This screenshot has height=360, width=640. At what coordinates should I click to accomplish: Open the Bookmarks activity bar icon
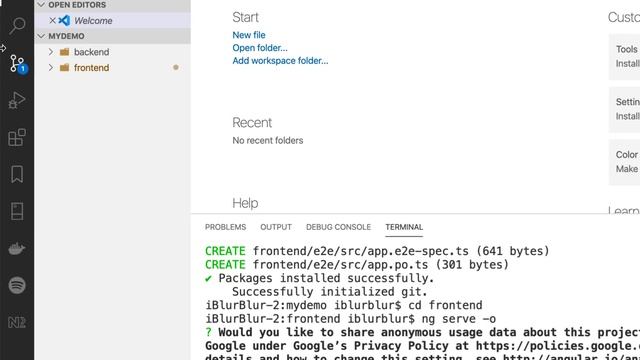tap(17, 174)
